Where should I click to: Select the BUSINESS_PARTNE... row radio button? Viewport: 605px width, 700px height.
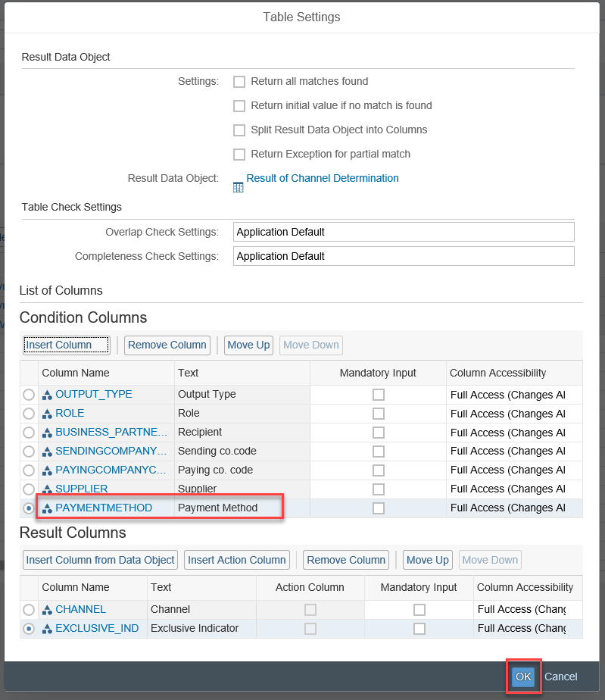tap(29, 433)
